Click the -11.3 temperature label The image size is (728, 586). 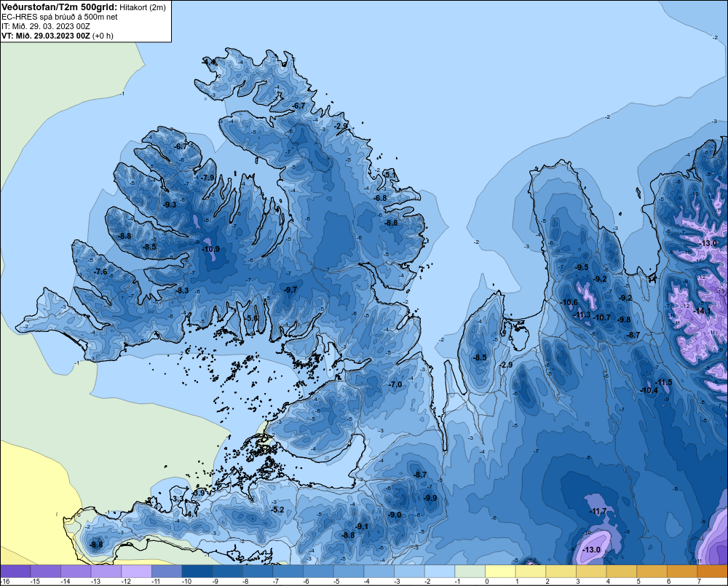[x=582, y=314]
